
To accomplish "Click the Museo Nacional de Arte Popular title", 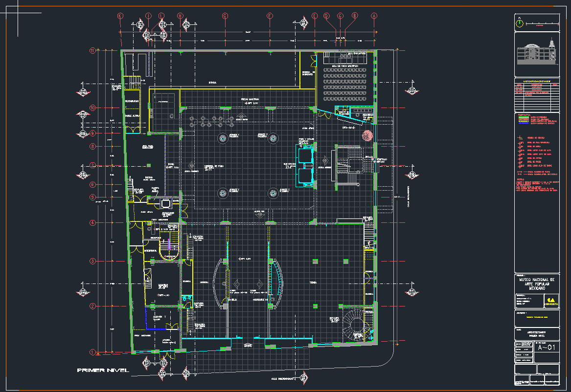I will coord(537,284).
